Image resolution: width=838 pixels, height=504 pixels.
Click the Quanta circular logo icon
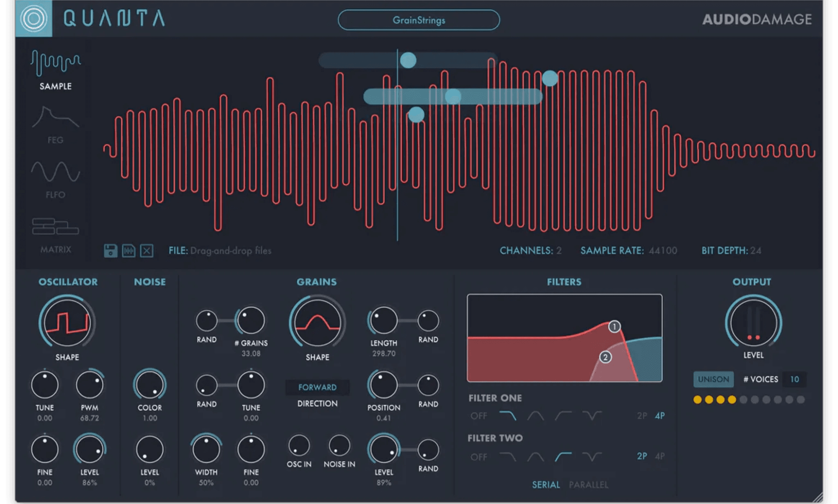(34, 18)
